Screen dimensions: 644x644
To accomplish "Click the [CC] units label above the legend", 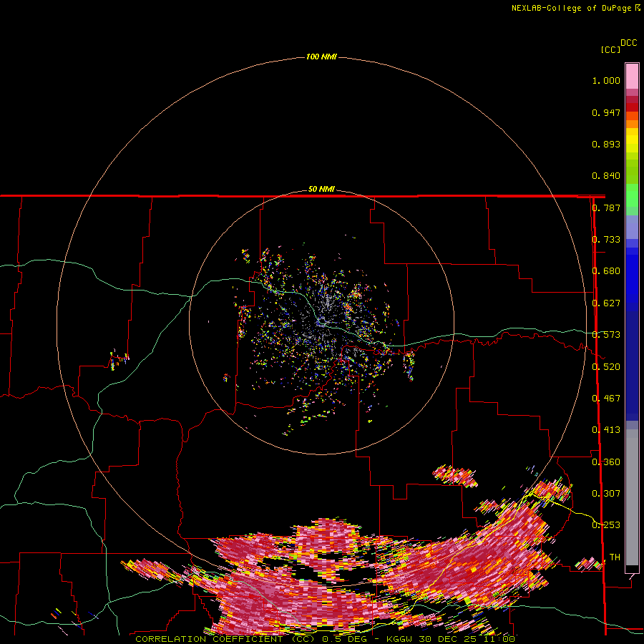I will point(611,49).
